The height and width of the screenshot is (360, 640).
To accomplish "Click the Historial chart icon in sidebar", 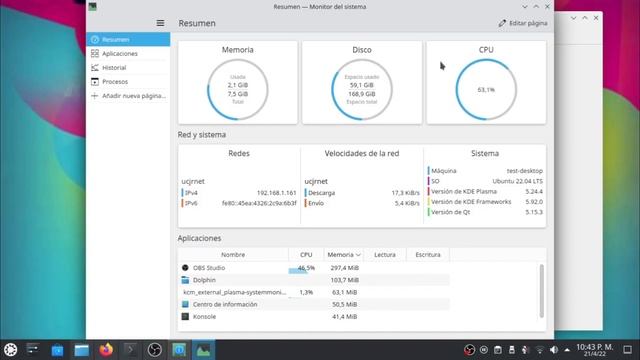I will pyautogui.click(x=95, y=68).
